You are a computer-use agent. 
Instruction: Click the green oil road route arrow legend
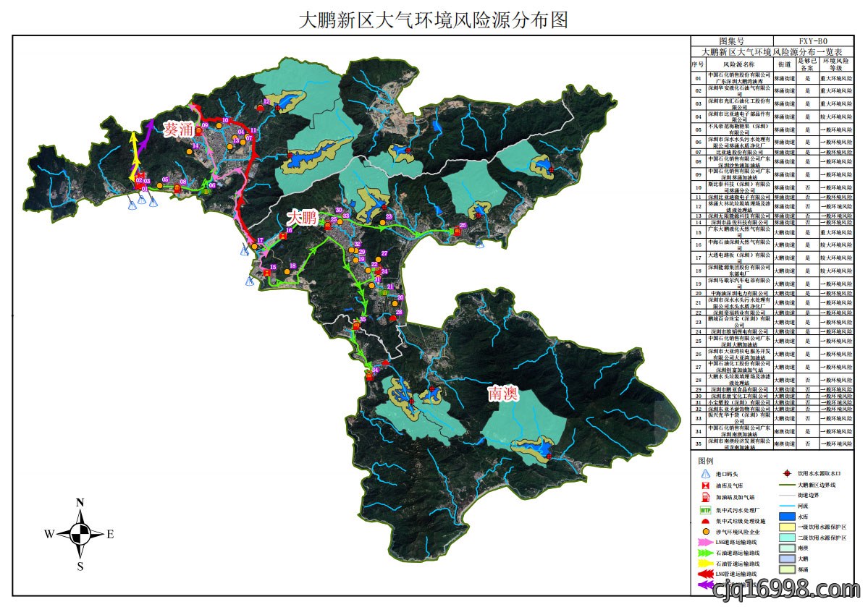pyautogui.click(x=705, y=553)
